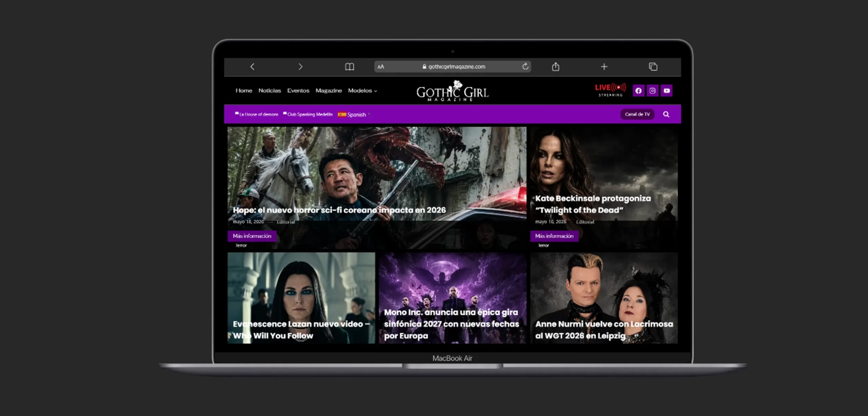Add a new tab with plus icon
This screenshot has width=868, height=416.
point(604,67)
